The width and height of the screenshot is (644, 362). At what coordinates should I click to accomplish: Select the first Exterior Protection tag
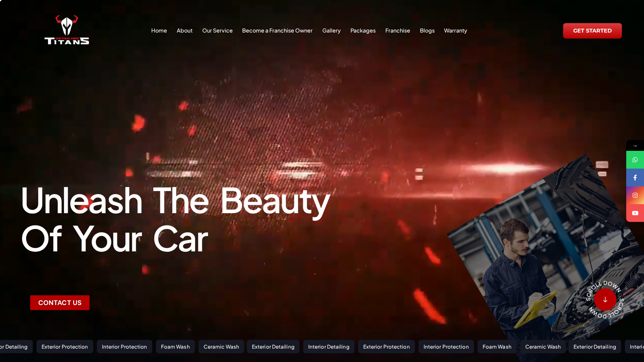65,347
